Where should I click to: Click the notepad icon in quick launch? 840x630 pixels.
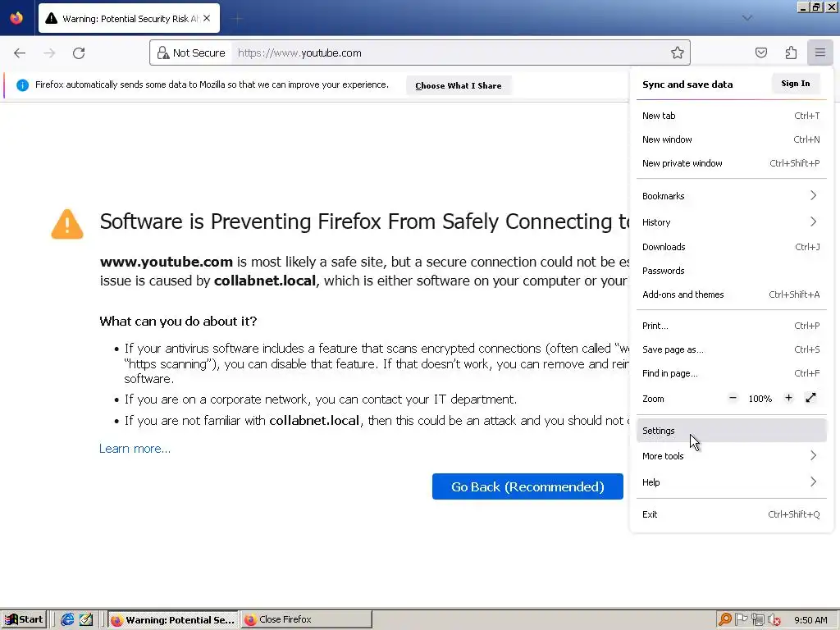coord(86,619)
